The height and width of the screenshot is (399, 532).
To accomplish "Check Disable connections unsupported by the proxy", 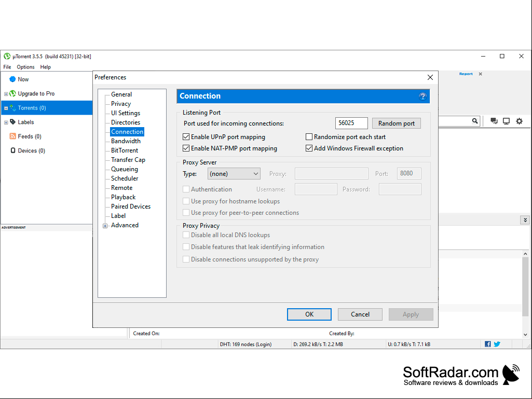I will (x=186, y=259).
